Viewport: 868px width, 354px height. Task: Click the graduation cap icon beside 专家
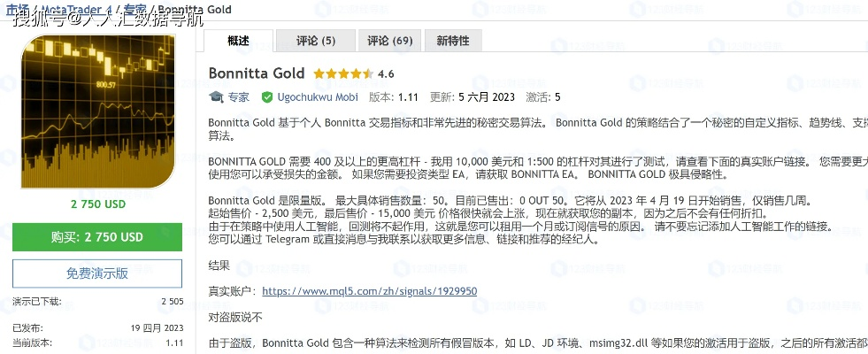click(x=216, y=96)
